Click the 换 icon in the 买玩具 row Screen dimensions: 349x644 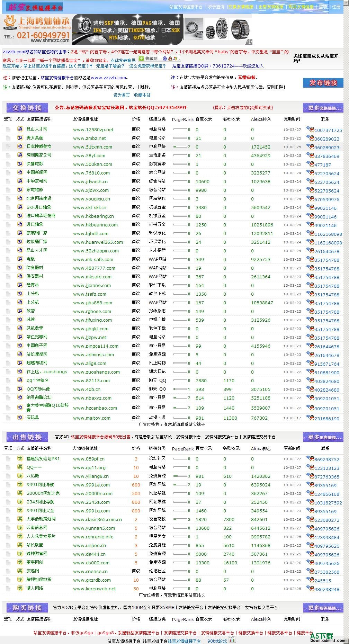coord(20,418)
